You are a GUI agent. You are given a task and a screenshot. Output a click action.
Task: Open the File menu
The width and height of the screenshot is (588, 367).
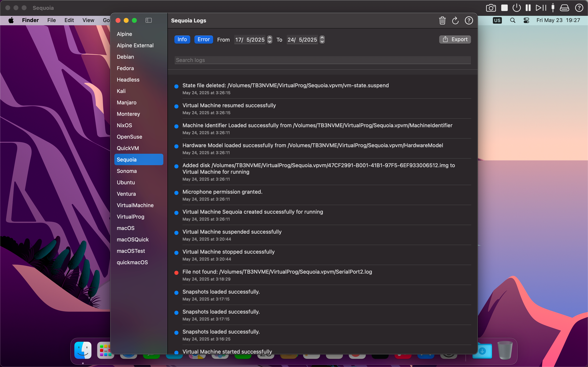pos(51,20)
